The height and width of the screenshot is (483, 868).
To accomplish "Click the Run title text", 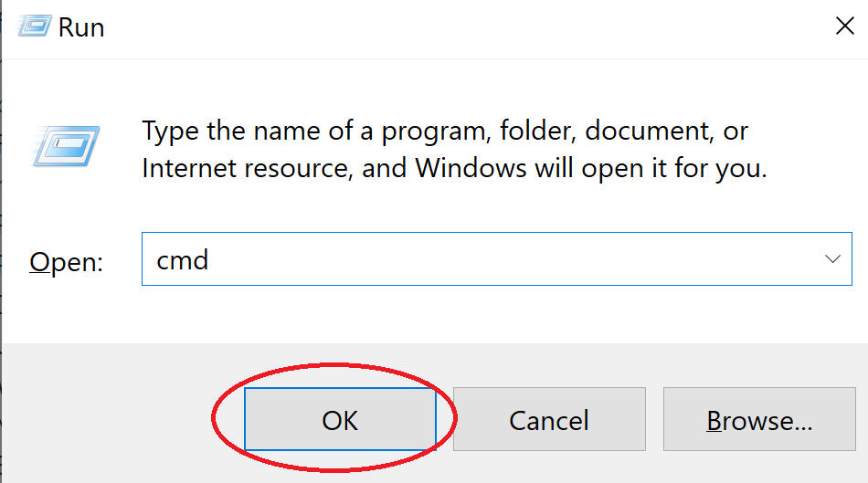I will pyautogui.click(x=81, y=27).
